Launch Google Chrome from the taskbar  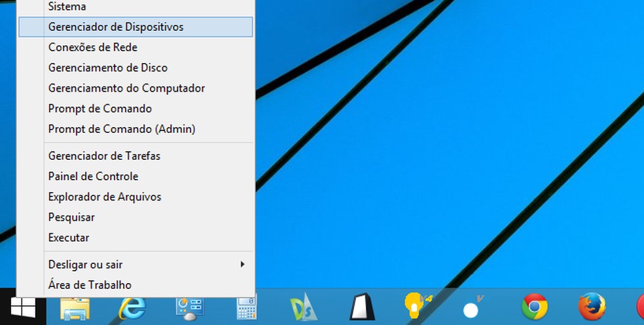pyautogui.click(x=534, y=307)
